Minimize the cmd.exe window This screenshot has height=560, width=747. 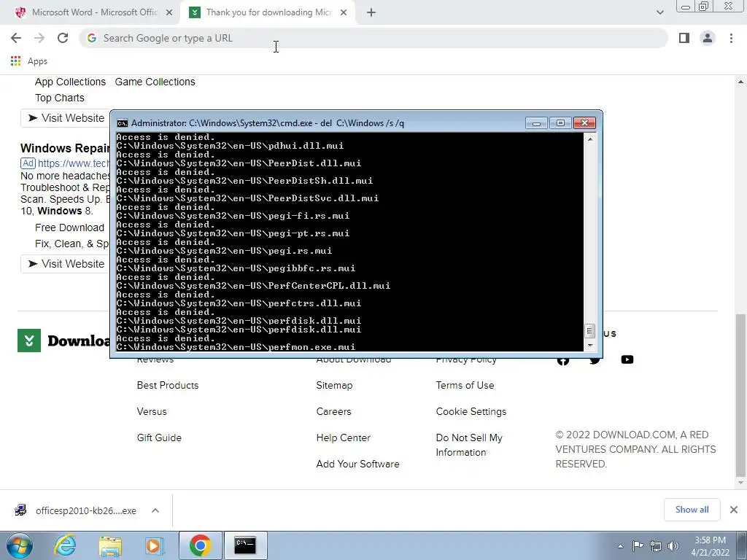click(536, 123)
